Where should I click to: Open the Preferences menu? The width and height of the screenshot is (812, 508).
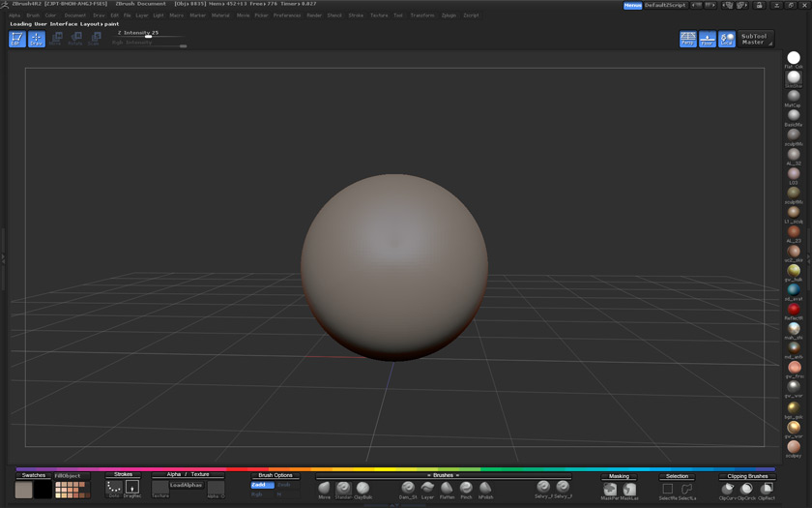pyautogui.click(x=287, y=15)
